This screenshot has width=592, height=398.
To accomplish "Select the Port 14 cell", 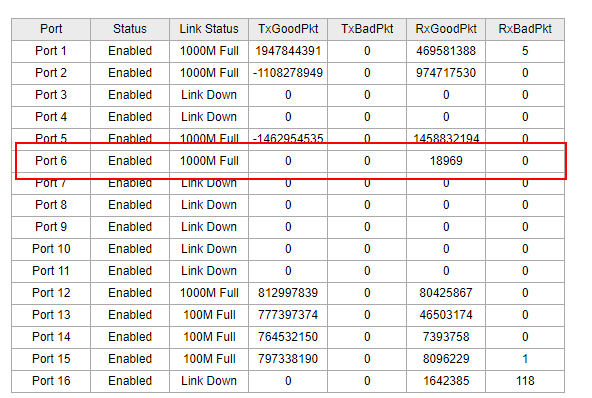I will coord(51,337).
